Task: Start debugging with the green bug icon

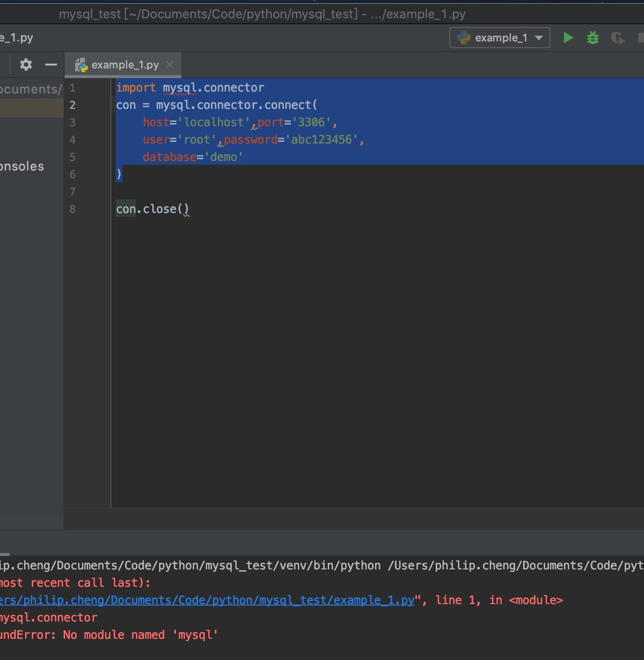Action: (x=593, y=38)
